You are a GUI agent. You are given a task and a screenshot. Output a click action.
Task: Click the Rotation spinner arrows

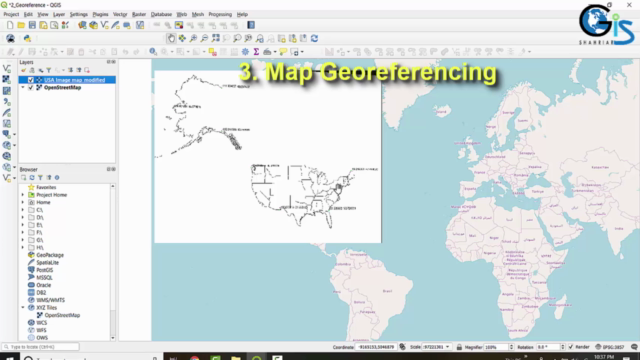point(563,347)
